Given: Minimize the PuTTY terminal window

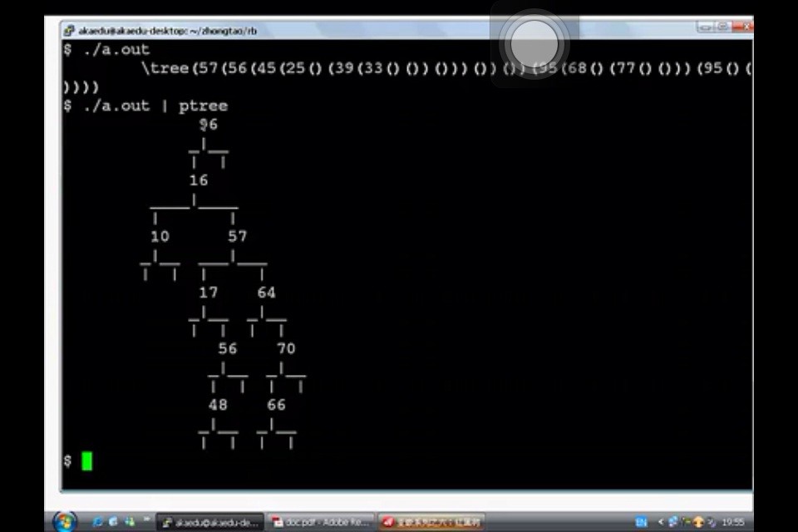Looking at the screenshot, I should point(705,27).
